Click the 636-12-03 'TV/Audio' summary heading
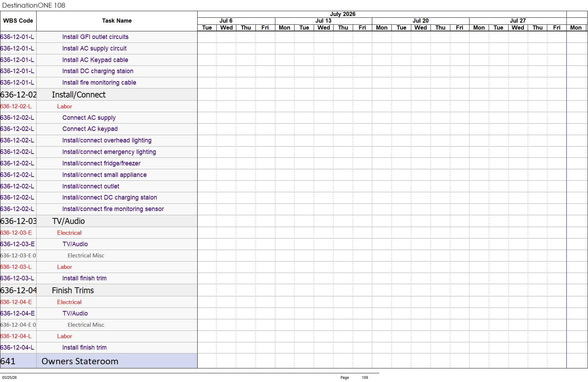The width and height of the screenshot is (588, 382). (x=68, y=221)
